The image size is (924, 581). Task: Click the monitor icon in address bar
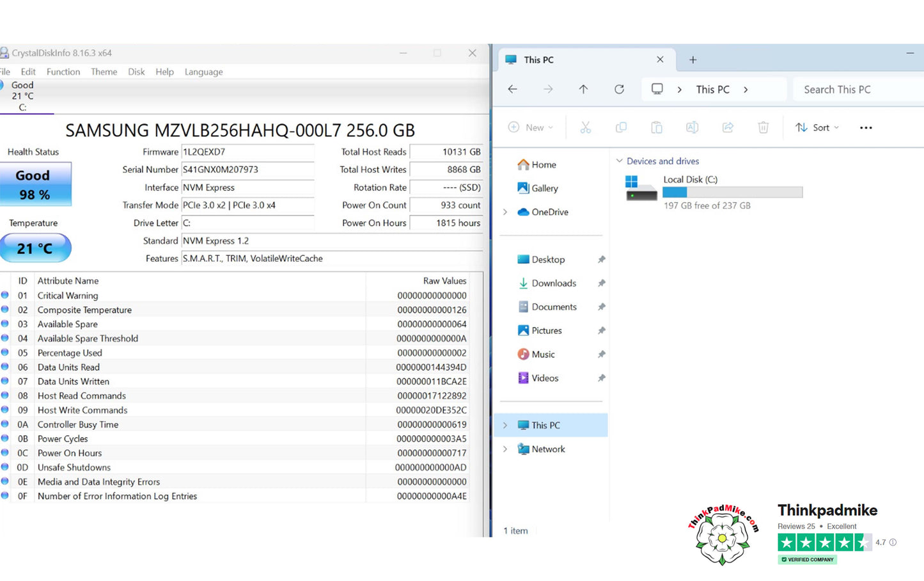click(x=657, y=89)
